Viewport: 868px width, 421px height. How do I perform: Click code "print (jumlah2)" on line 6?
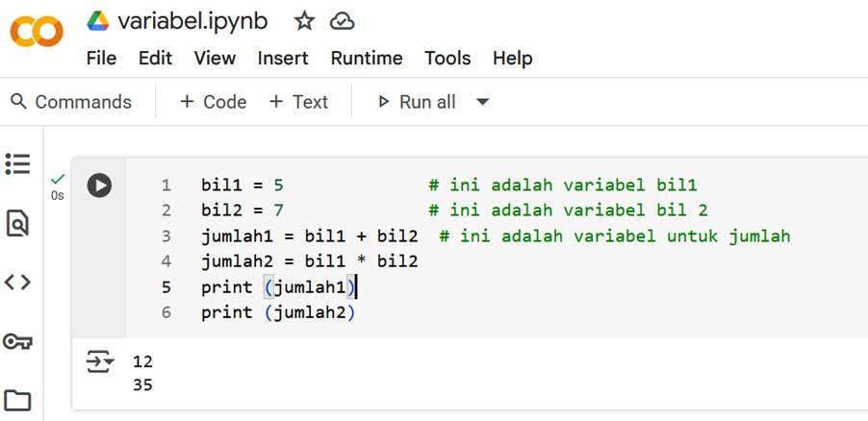278,312
